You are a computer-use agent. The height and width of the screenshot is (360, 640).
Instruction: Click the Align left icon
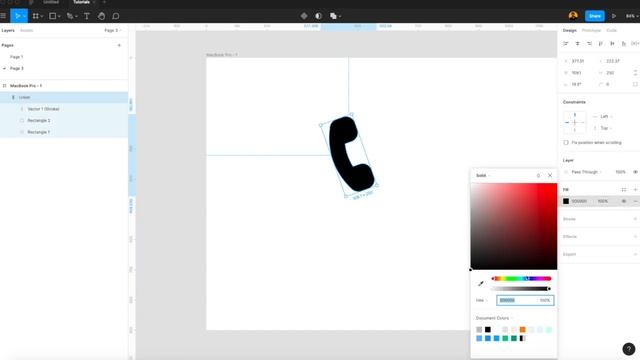566,43
